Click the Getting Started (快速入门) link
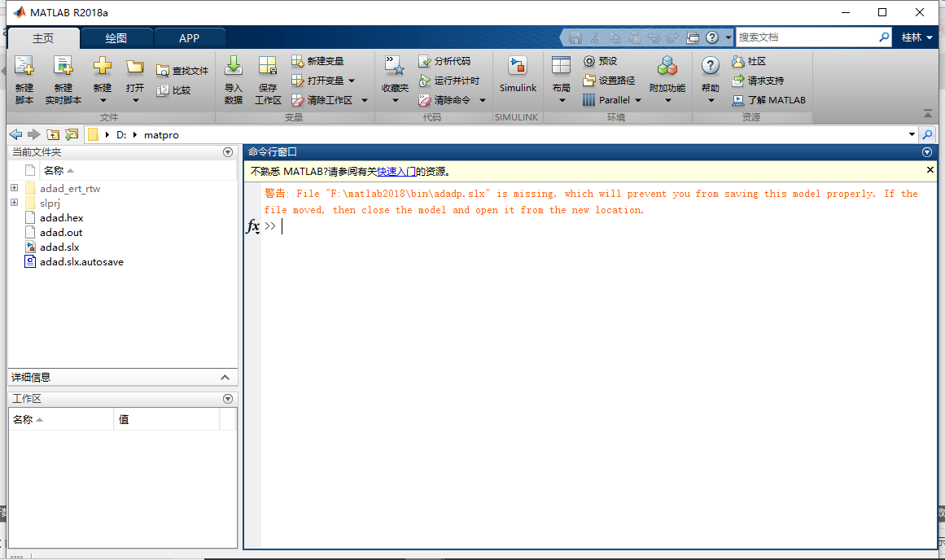The width and height of the screenshot is (945, 560). click(x=396, y=171)
